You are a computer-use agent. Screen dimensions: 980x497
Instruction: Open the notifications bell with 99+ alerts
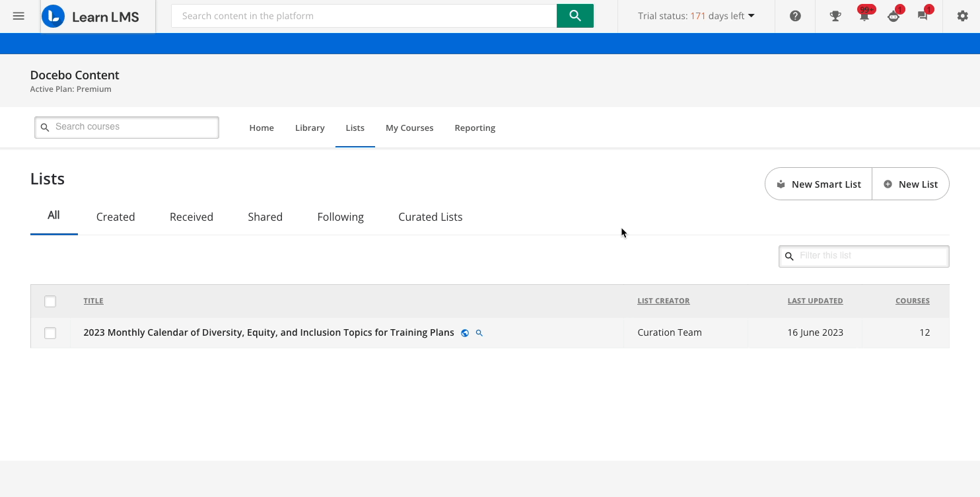[x=864, y=16]
